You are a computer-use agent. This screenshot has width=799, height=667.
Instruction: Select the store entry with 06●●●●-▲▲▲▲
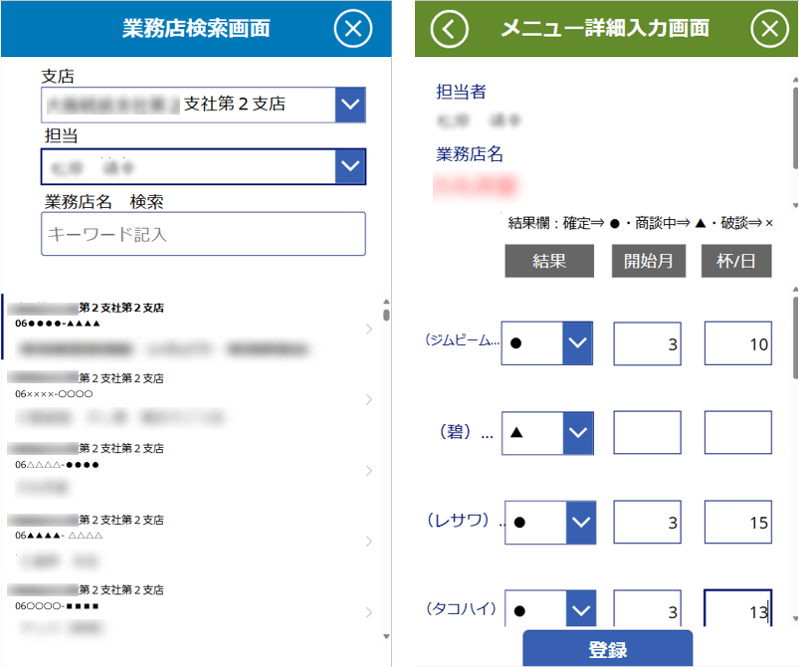click(x=180, y=327)
